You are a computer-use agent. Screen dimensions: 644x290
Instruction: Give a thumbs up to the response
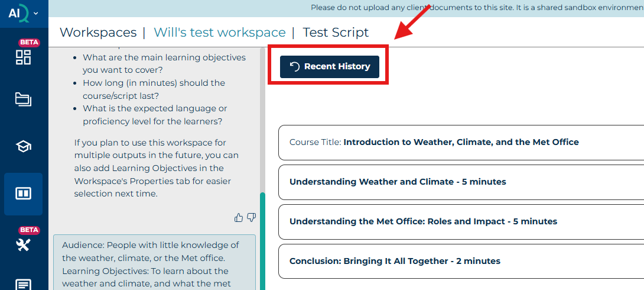(x=239, y=218)
